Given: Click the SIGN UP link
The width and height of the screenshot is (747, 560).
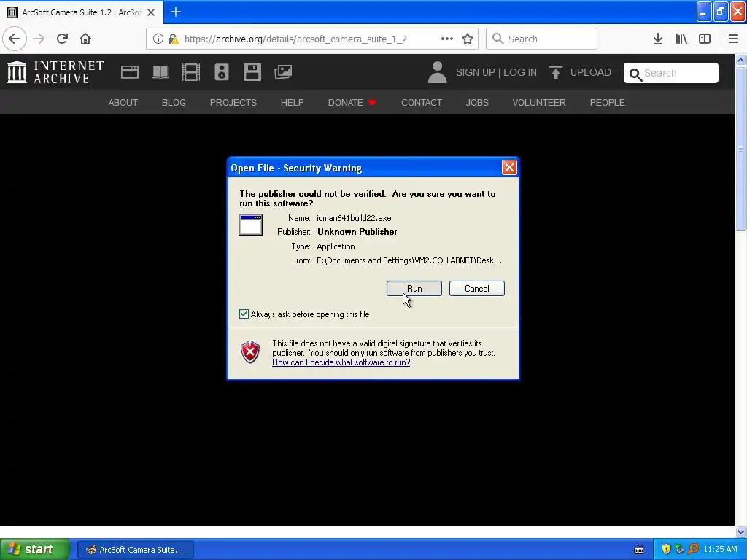Looking at the screenshot, I should coord(476,72).
